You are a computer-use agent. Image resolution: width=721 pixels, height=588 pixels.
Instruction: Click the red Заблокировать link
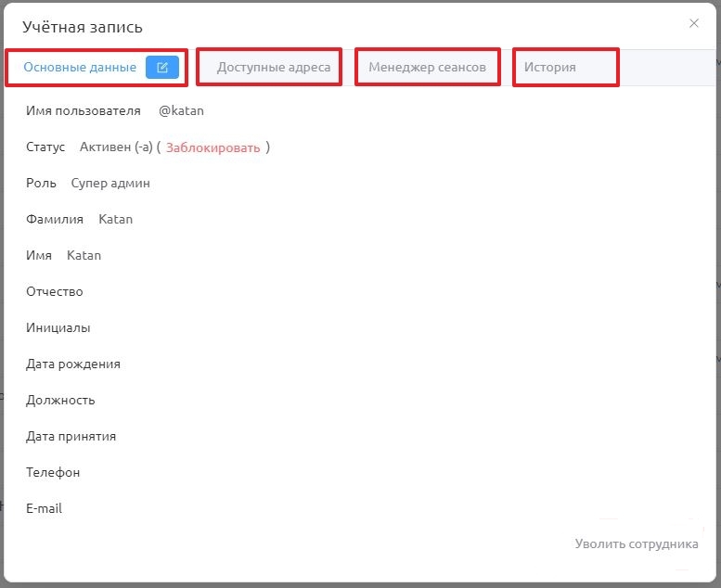tap(212, 147)
